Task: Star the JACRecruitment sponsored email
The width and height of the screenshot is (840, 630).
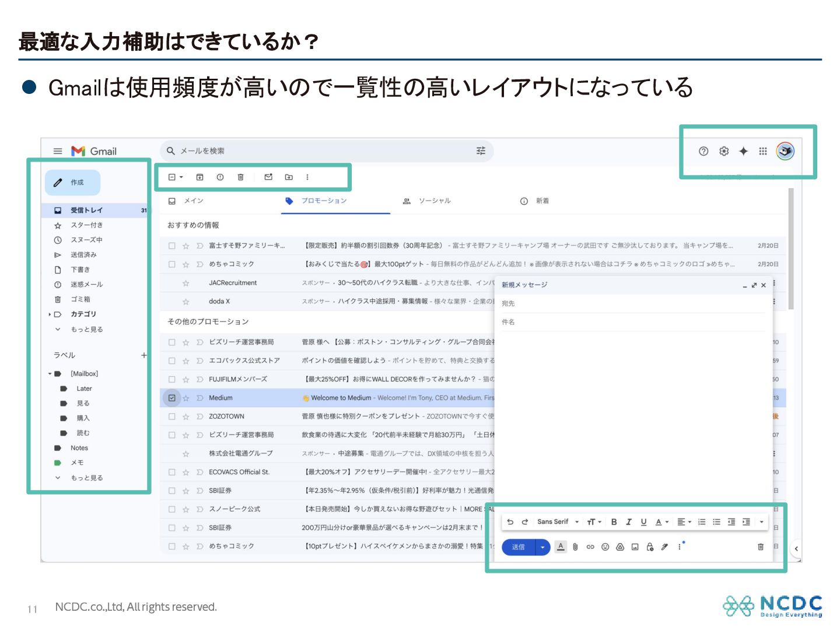Action: (186, 283)
